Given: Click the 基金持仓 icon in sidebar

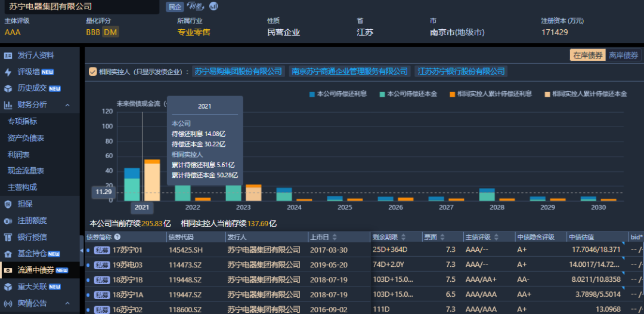Looking at the screenshot, I should [8, 254].
